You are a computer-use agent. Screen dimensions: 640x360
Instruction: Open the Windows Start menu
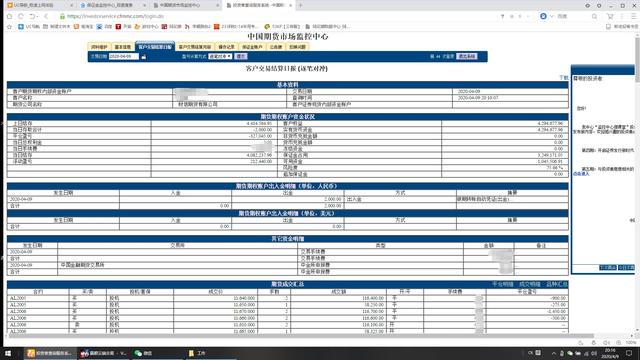[x=8, y=353]
